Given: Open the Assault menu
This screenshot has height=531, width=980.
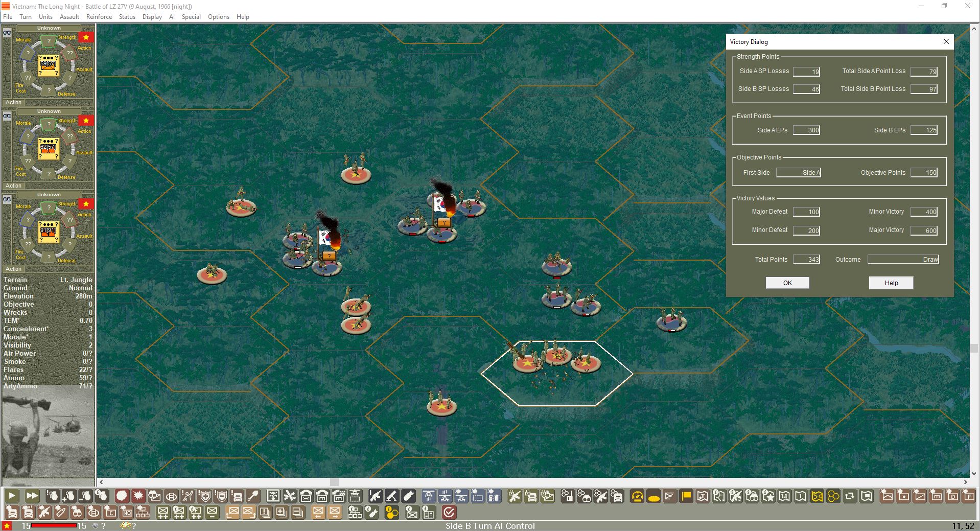Looking at the screenshot, I should 69,17.
